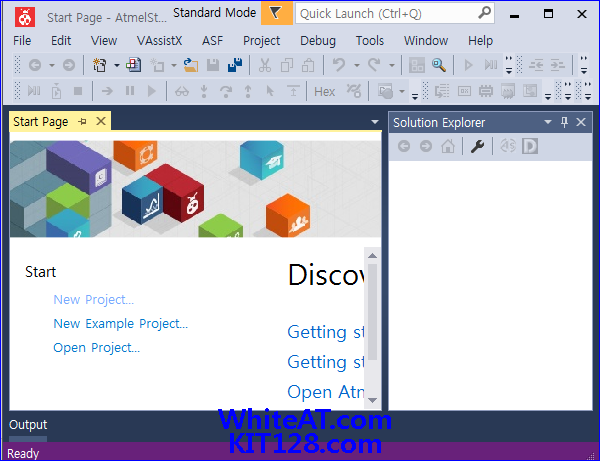
Task: Click the Standard Mode label
Action: (x=214, y=13)
